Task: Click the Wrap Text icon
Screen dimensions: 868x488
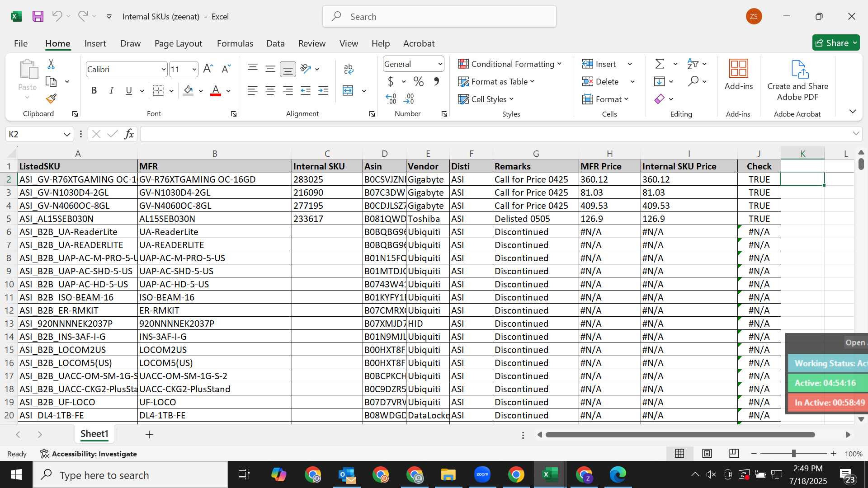Action: point(348,69)
